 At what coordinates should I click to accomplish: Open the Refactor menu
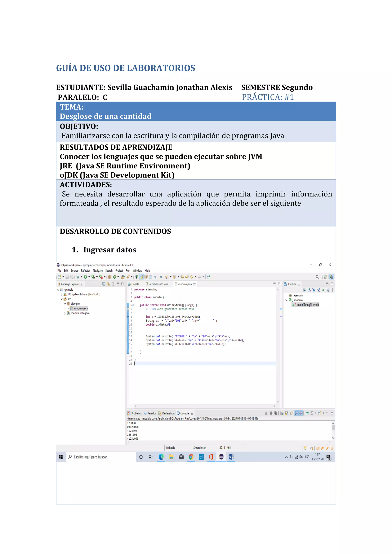click(85, 271)
